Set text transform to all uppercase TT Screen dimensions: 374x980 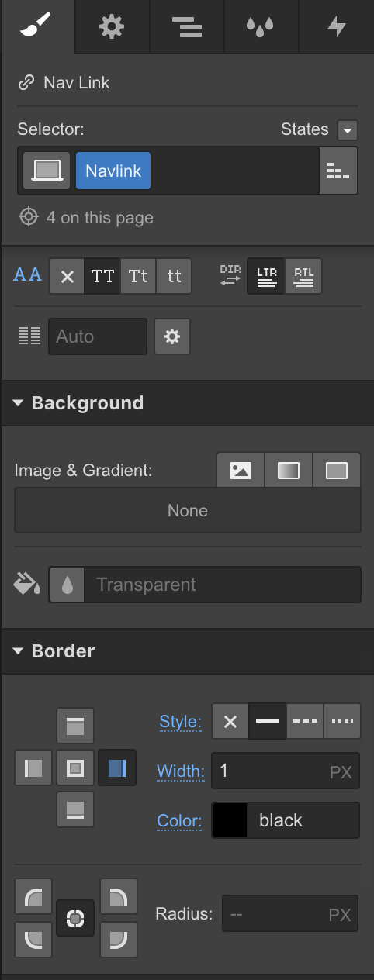click(102, 277)
